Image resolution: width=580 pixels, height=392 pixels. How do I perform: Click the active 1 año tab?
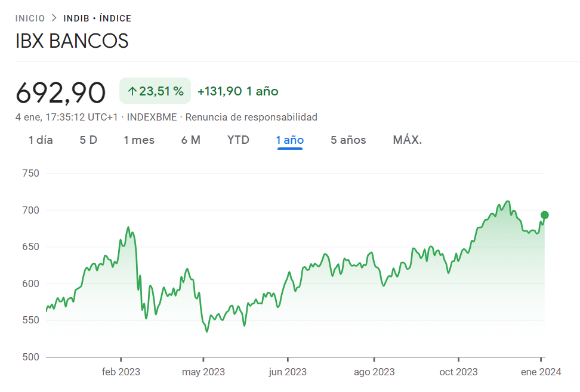(x=289, y=140)
